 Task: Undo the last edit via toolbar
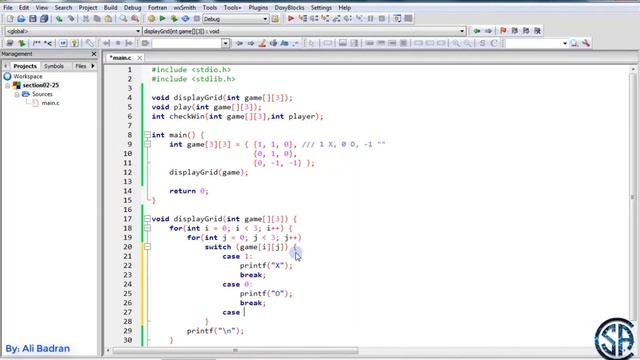(x=59, y=19)
